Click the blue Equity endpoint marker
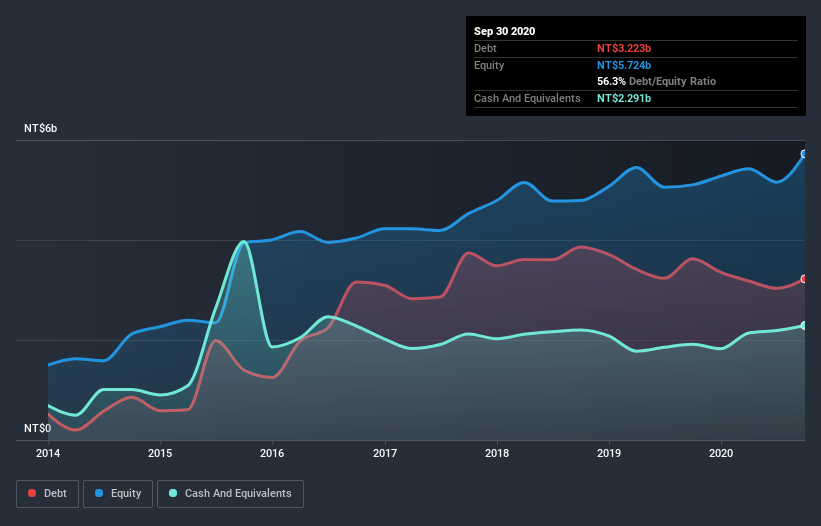Screen dimensions: 821x526 tap(804, 154)
